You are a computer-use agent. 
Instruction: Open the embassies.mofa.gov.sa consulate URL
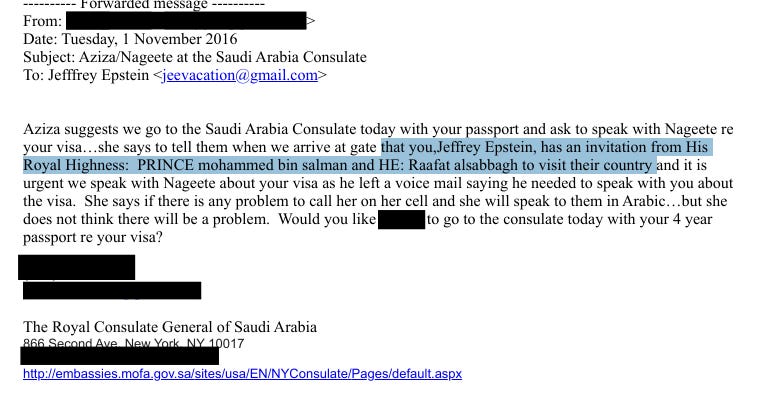click(242, 374)
